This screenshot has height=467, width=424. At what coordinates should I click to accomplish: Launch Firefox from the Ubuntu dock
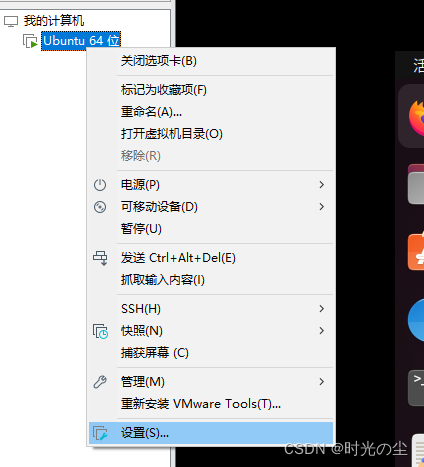(416, 118)
